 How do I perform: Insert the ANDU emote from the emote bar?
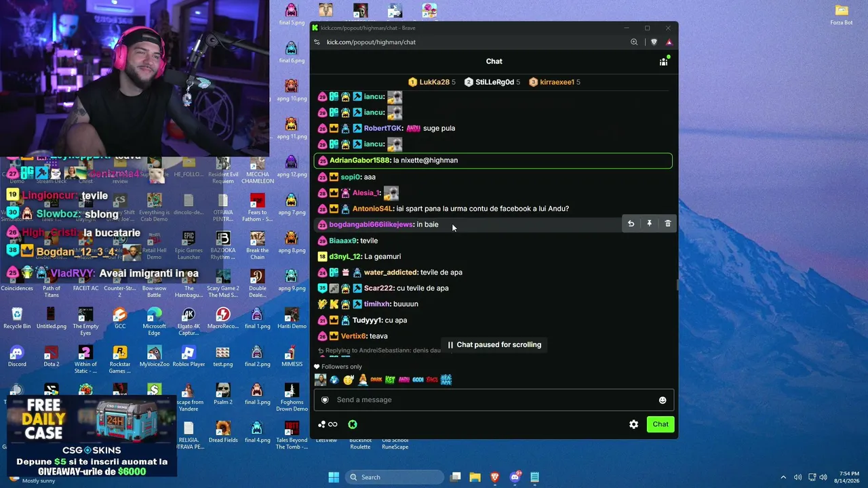(404, 380)
